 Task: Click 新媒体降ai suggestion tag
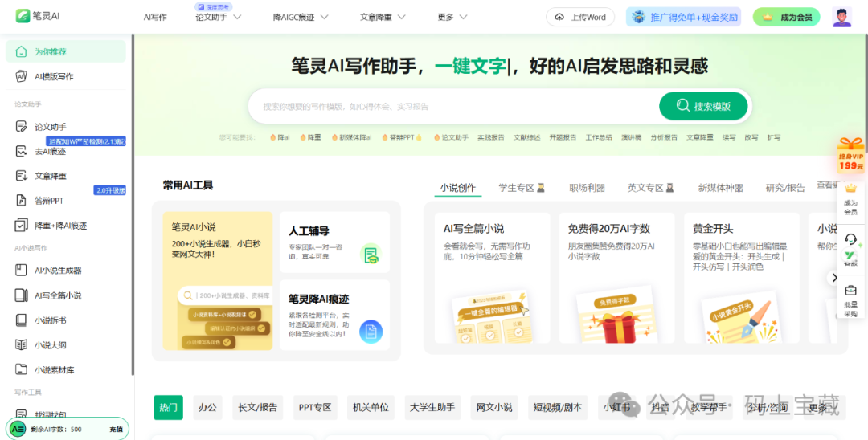(351, 137)
